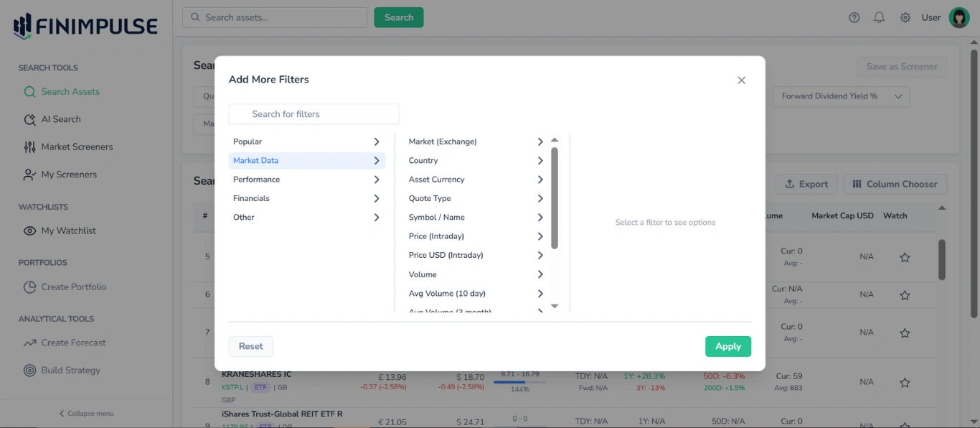Reset all chosen filters
Image resolution: width=980 pixels, height=428 pixels.
[250, 346]
